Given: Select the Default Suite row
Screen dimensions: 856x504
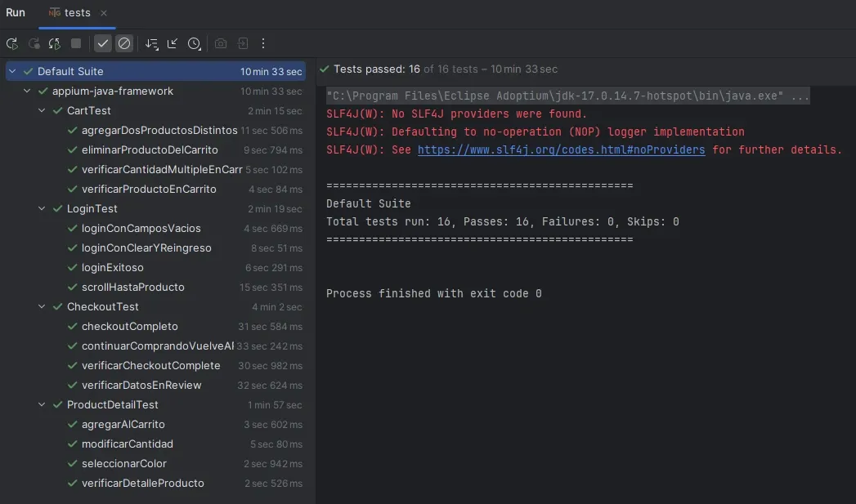Looking at the screenshot, I should coord(155,71).
